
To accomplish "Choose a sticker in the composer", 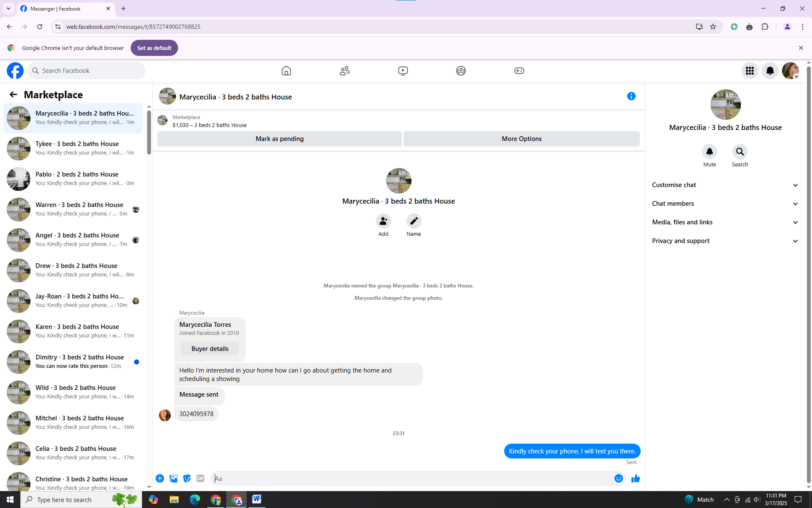I will click(x=187, y=478).
